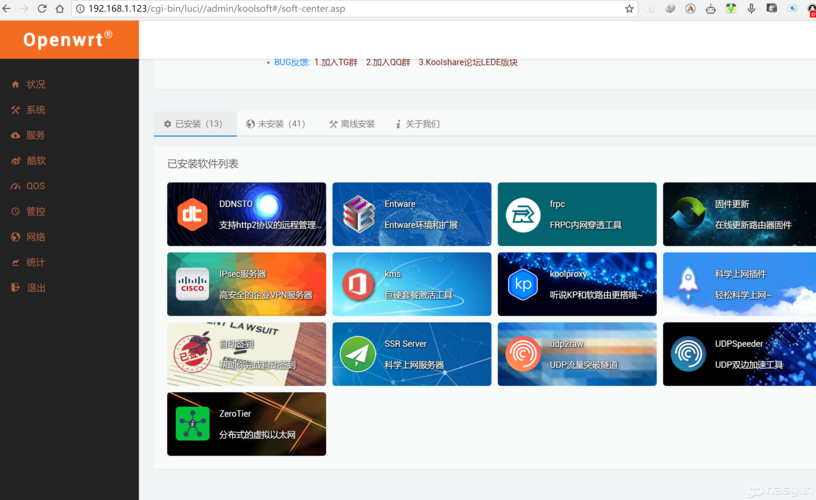
Task: Click the 'FRPC内网穿透工具' description text
Action: click(585, 225)
